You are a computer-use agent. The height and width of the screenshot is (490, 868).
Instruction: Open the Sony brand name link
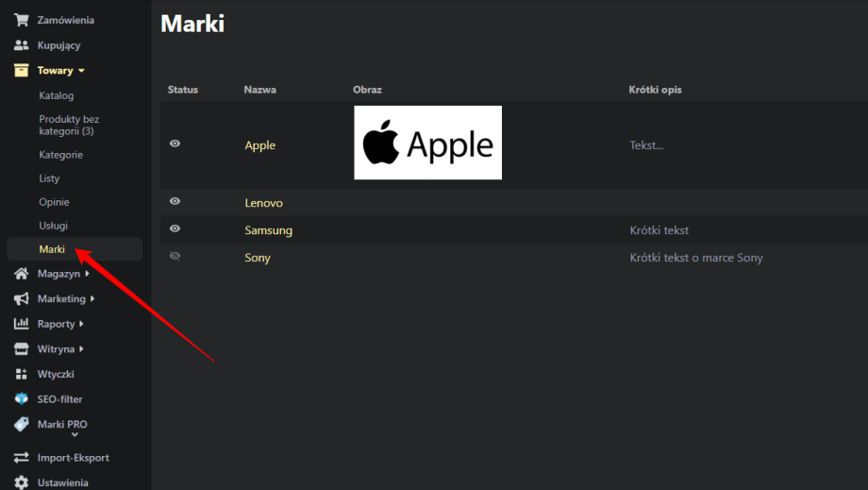[x=258, y=258]
